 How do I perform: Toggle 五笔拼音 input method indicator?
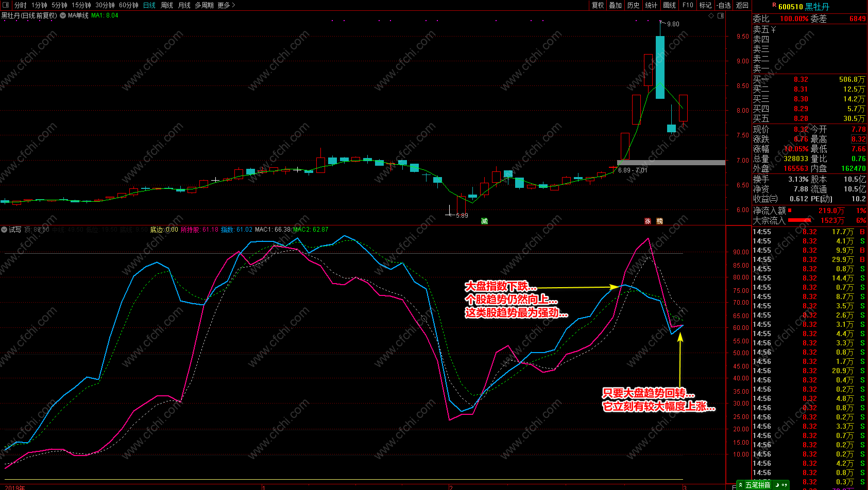coord(758,485)
